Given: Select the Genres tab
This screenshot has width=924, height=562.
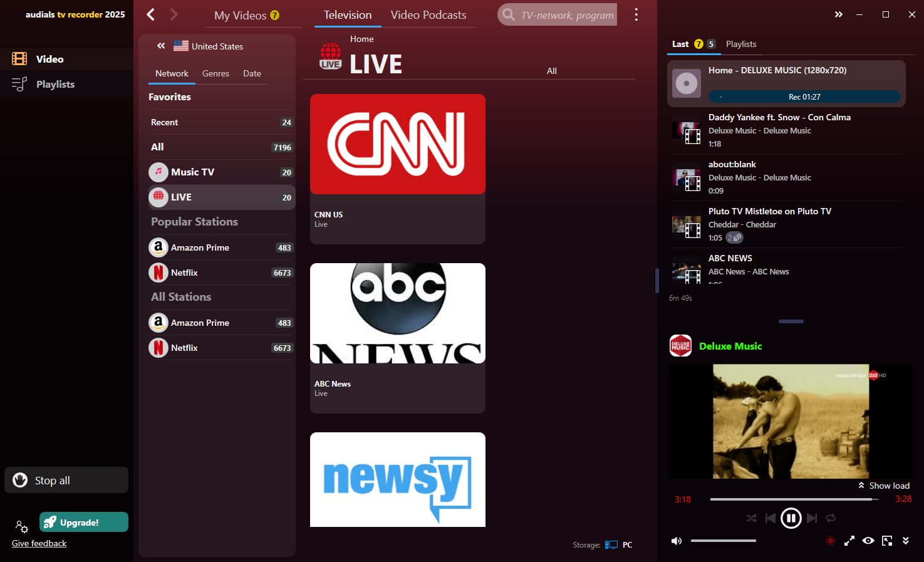Looking at the screenshot, I should click(x=215, y=73).
